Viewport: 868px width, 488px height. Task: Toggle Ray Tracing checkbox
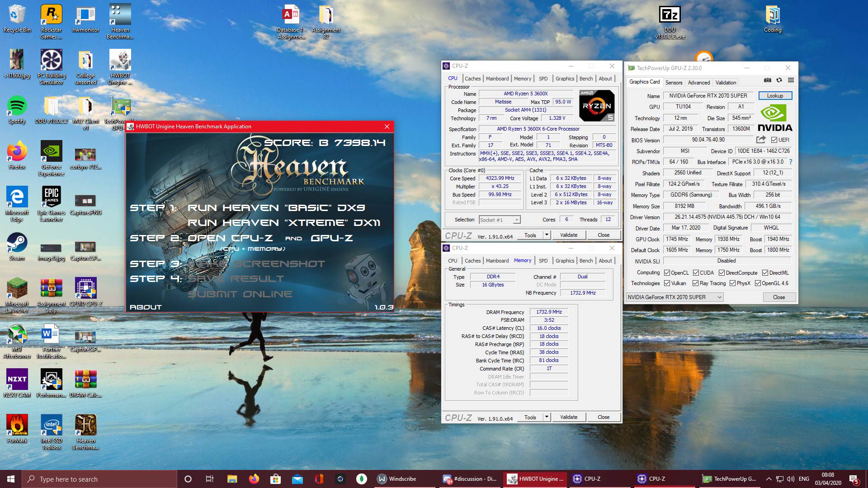pos(695,283)
